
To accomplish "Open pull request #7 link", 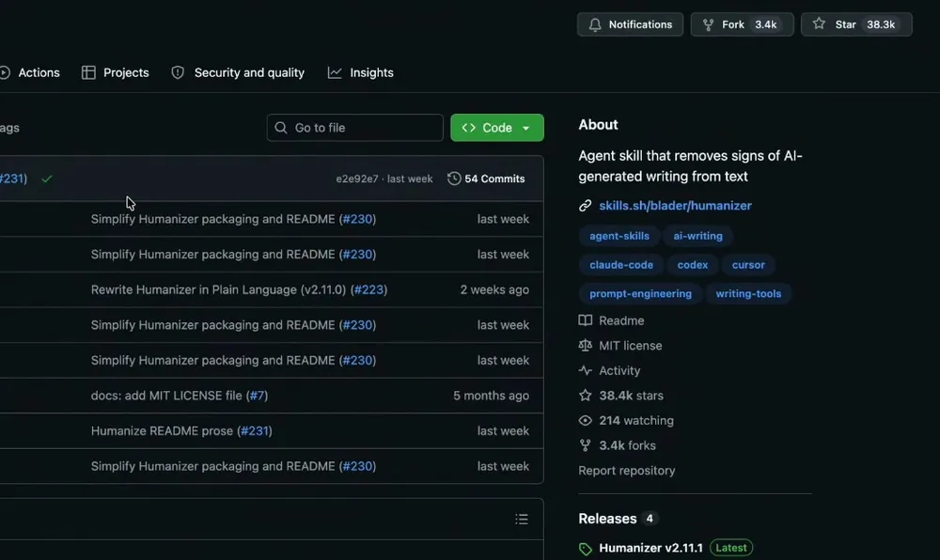I will coord(258,396).
